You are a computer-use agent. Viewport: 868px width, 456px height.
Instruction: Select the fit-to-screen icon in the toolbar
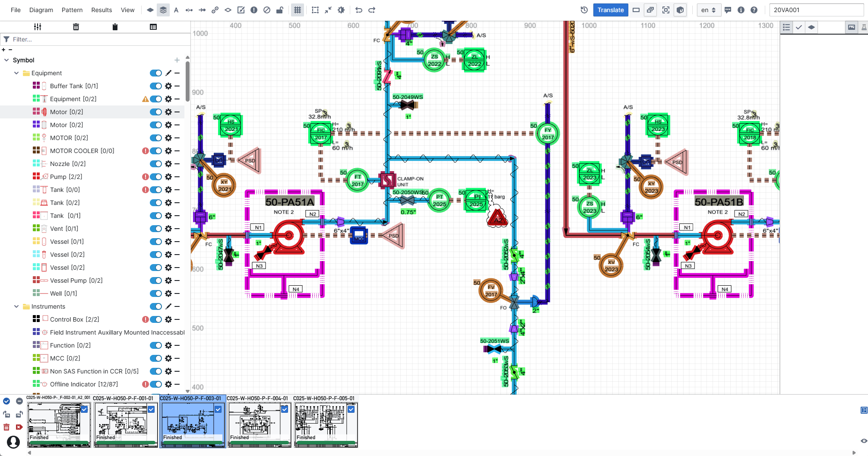(x=665, y=10)
